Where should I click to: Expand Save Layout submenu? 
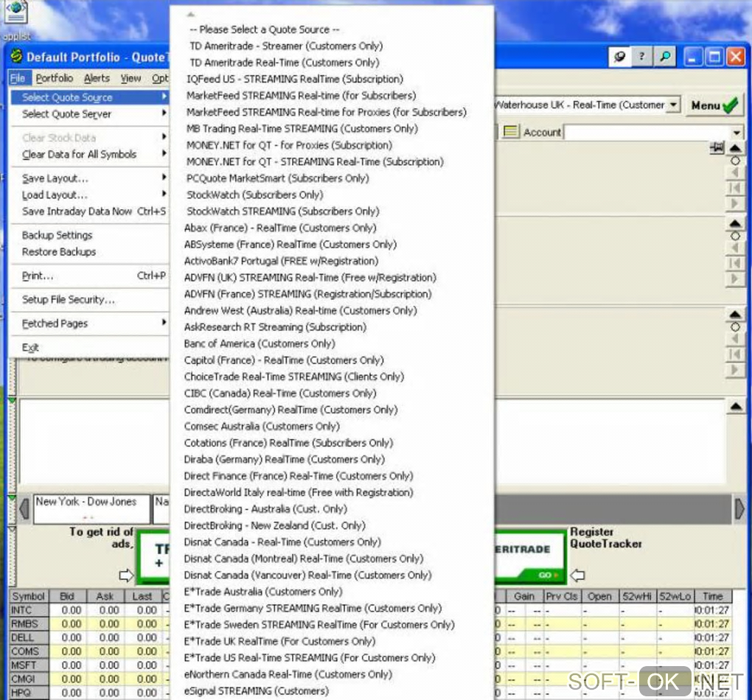[x=89, y=178]
